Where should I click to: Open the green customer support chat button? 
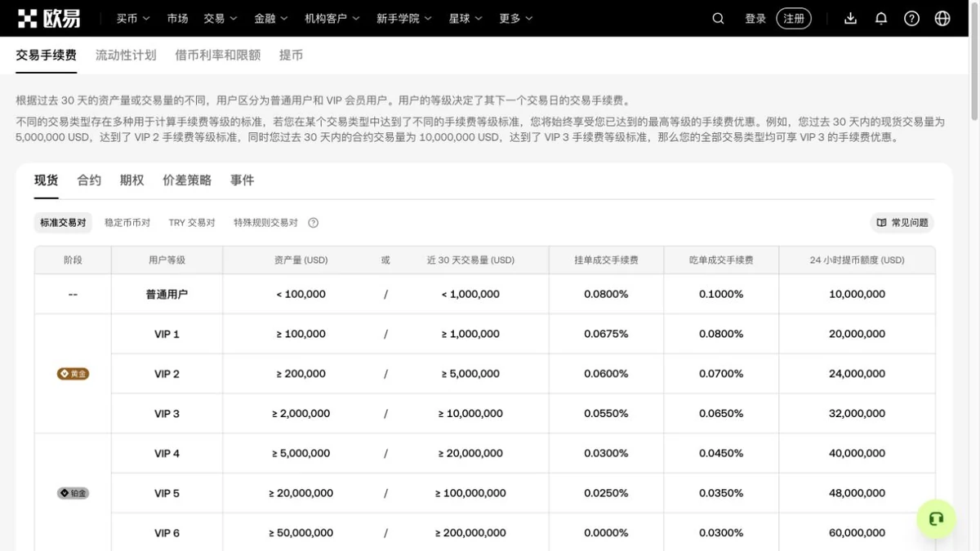pyautogui.click(x=936, y=519)
